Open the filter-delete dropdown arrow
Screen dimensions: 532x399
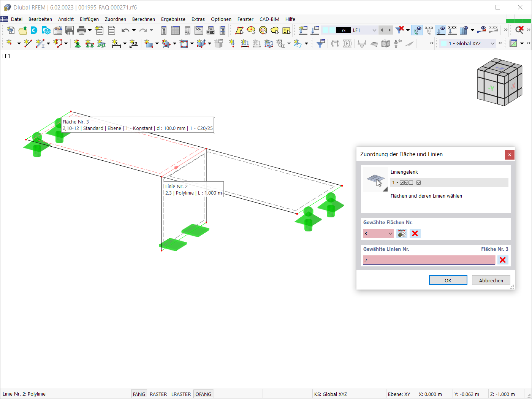tap(408, 30)
